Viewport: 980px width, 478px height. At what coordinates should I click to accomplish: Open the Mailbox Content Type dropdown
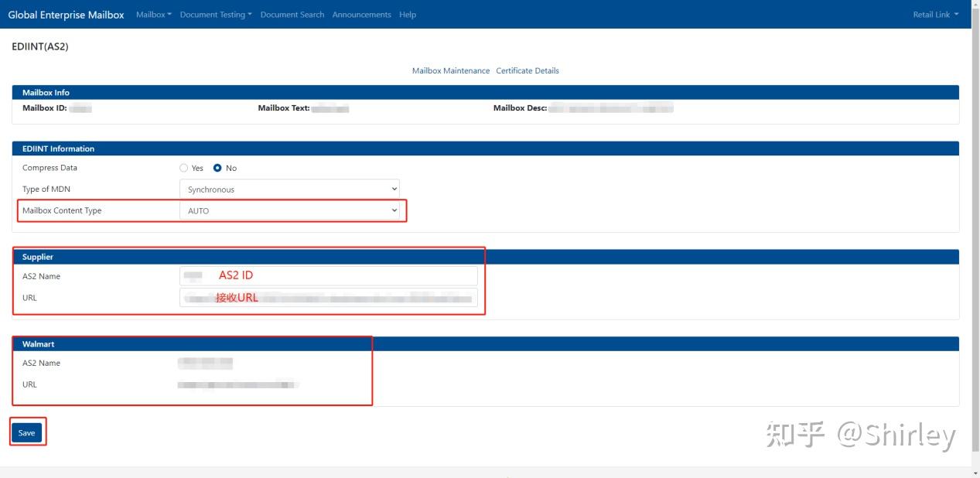(x=289, y=210)
